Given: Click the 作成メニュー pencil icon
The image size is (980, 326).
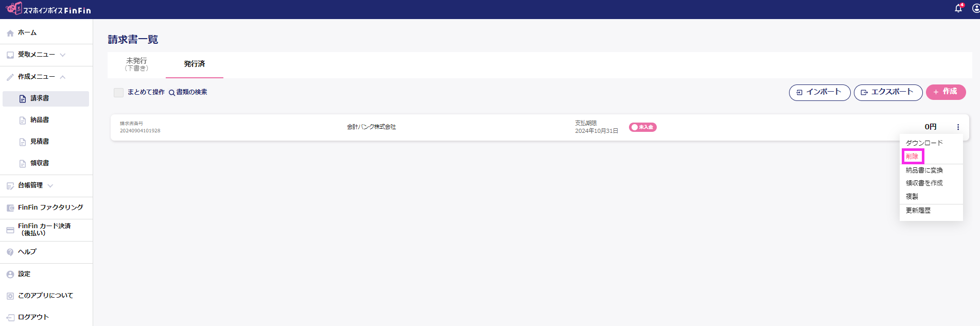Looking at the screenshot, I should click(10, 77).
